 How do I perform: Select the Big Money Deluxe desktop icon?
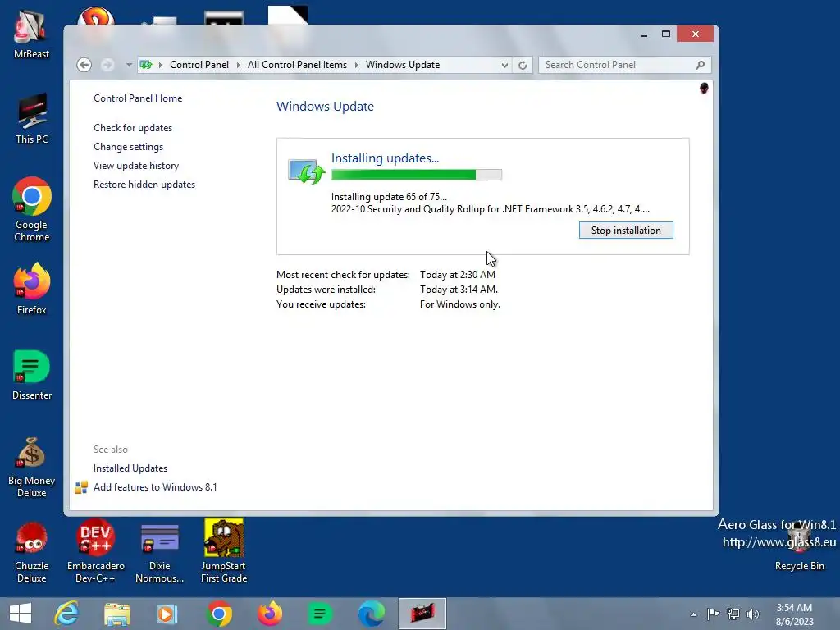32,467
